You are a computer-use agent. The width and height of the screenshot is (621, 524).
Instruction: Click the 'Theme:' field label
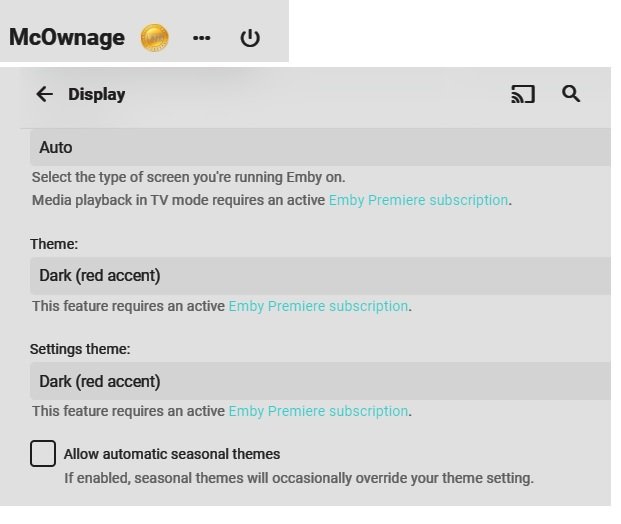pyautogui.click(x=54, y=244)
